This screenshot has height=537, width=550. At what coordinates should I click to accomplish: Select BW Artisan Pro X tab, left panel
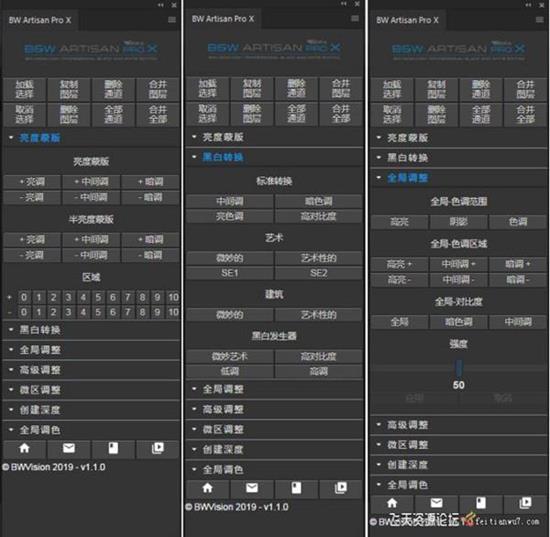pos(40,20)
